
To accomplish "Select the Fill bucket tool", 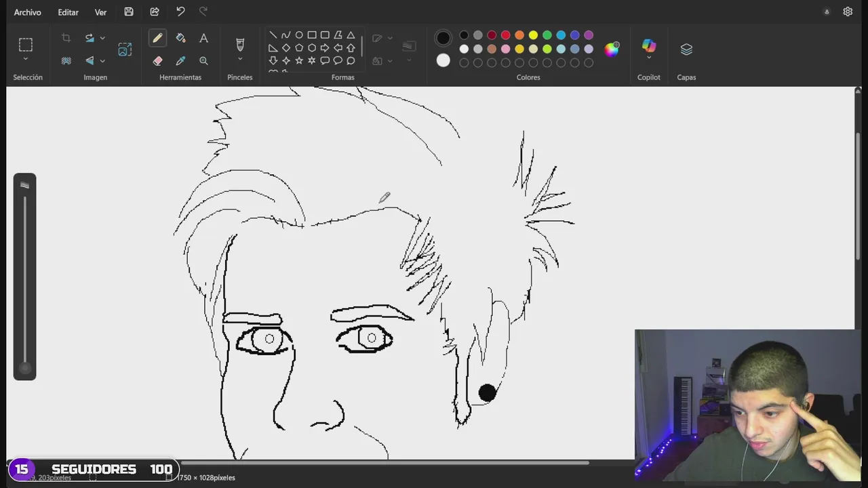I will (180, 38).
